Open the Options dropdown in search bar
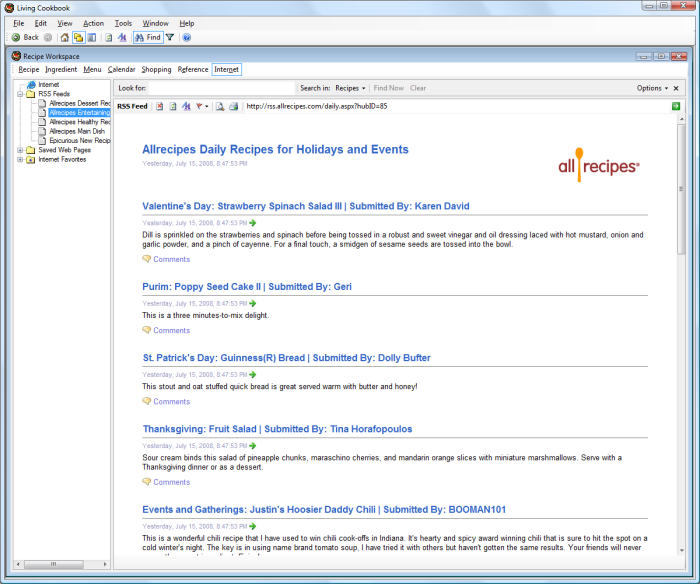This screenshot has height=584, width=700. point(652,88)
